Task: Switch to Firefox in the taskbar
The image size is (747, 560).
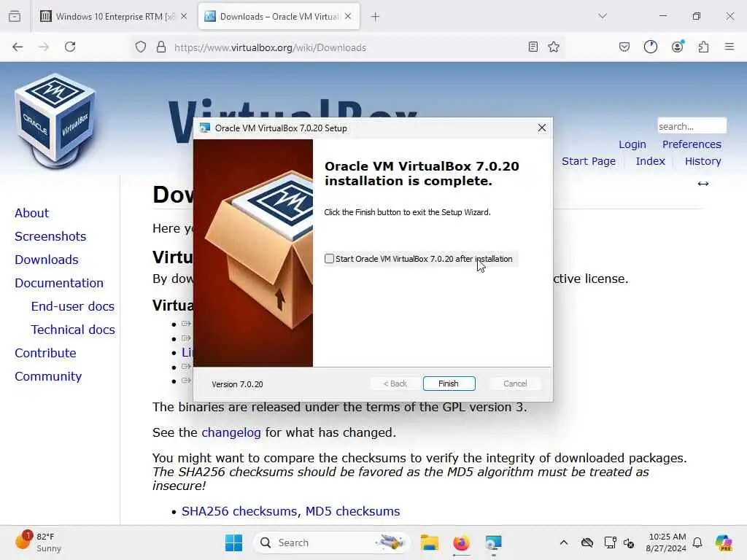Action: (461, 542)
